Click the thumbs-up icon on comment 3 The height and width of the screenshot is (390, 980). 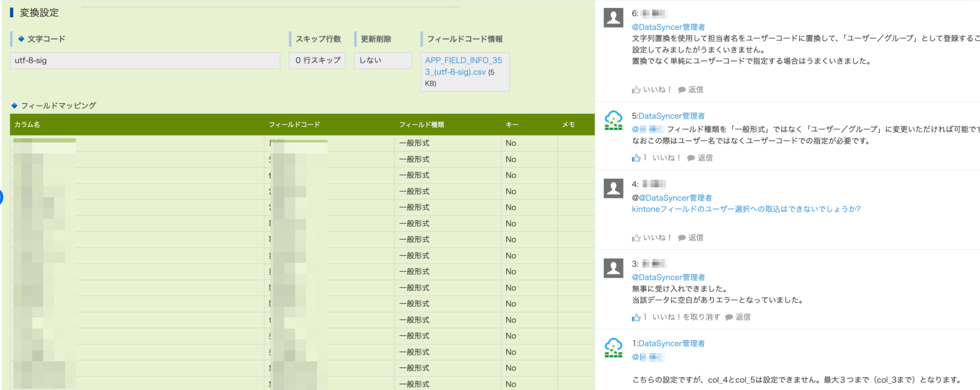pos(636,317)
